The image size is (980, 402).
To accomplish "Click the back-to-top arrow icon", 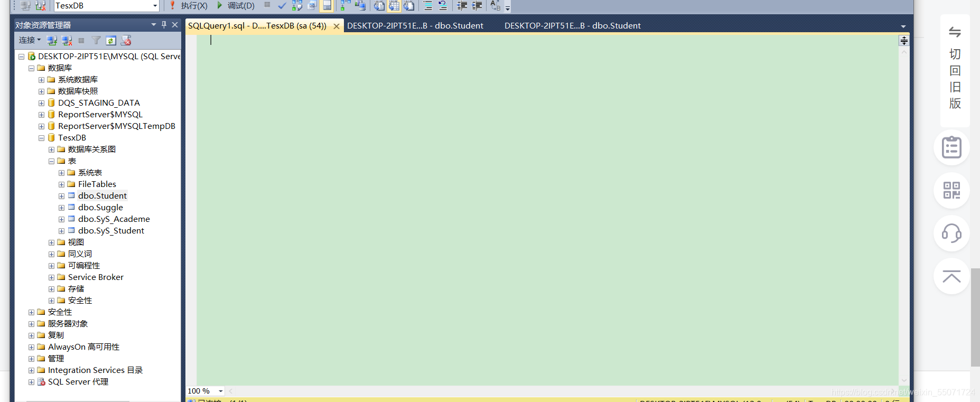I will coord(951,276).
